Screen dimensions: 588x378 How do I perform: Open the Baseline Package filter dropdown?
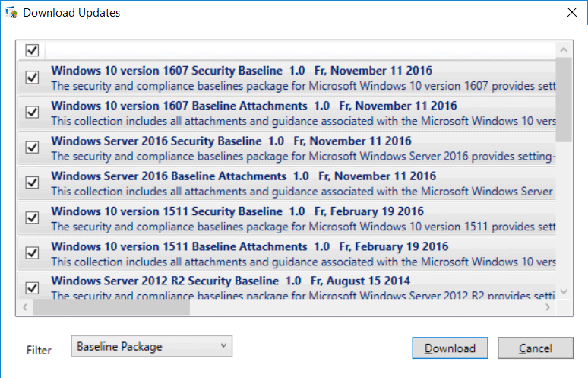(x=151, y=346)
